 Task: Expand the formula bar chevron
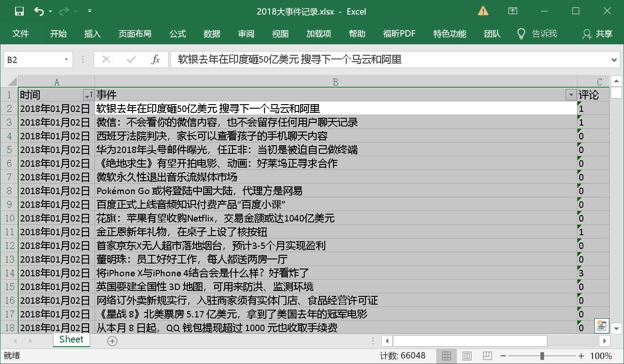pos(614,59)
